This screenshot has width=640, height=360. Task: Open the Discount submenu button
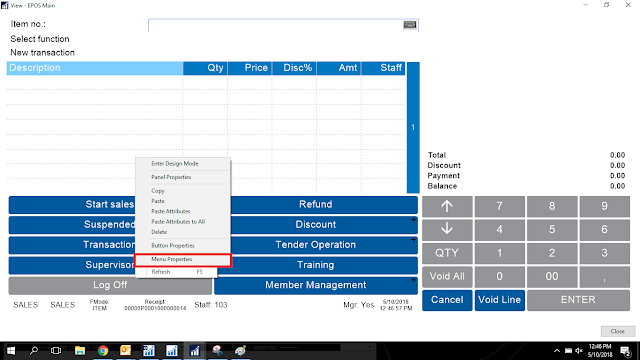coord(324,224)
